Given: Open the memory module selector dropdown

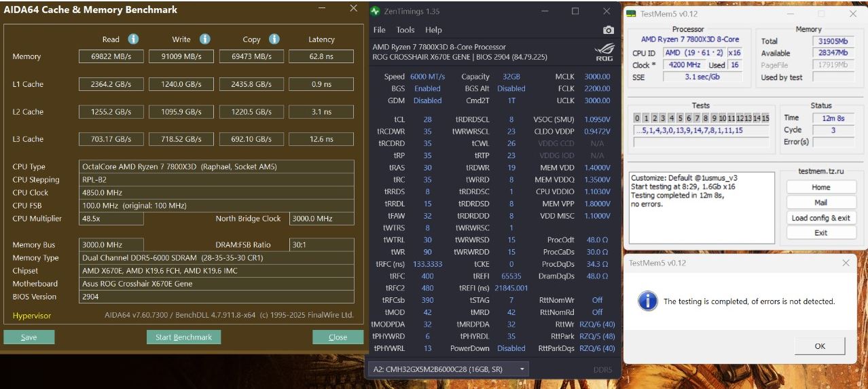Looking at the screenshot, I should pos(448,369).
